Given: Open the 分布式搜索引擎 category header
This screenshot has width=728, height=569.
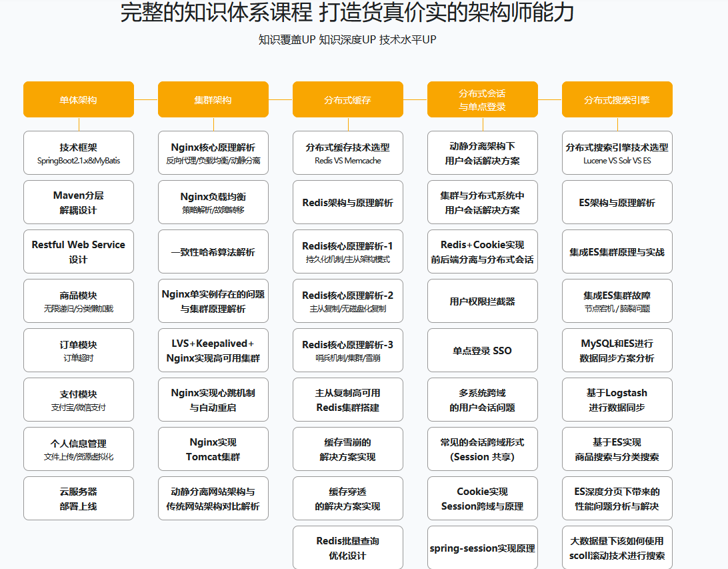Looking at the screenshot, I should [x=617, y=99].
